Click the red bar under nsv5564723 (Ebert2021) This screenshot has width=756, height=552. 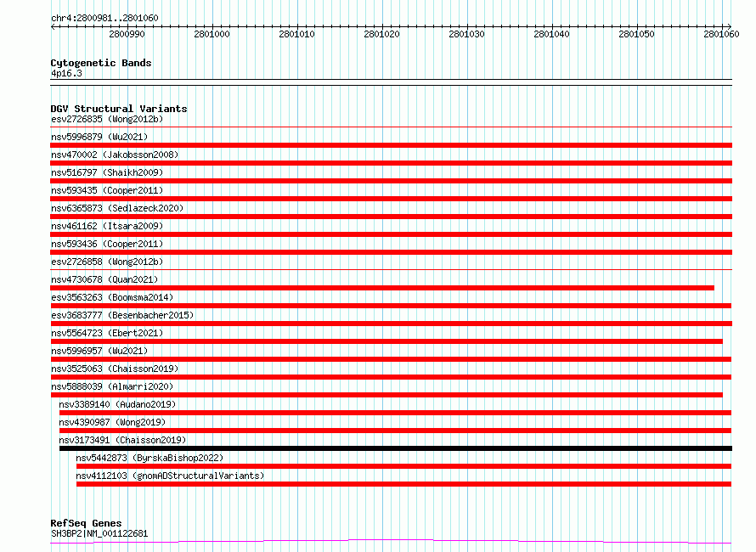(386, 341)
